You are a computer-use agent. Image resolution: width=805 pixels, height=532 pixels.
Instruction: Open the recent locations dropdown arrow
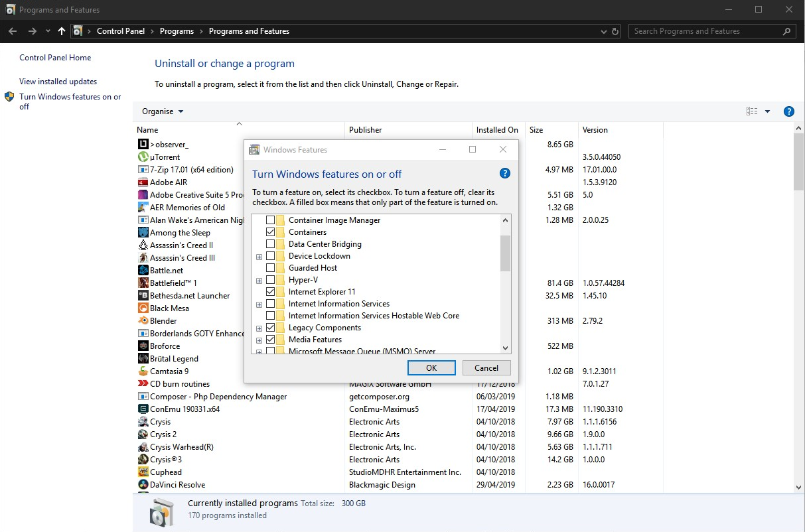tap(48, 31)
